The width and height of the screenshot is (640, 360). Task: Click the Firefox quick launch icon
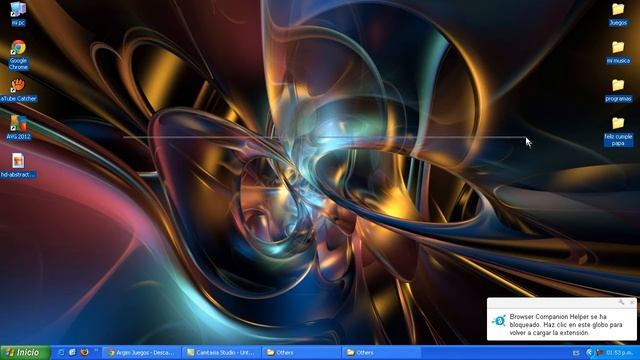pos(84,352)
